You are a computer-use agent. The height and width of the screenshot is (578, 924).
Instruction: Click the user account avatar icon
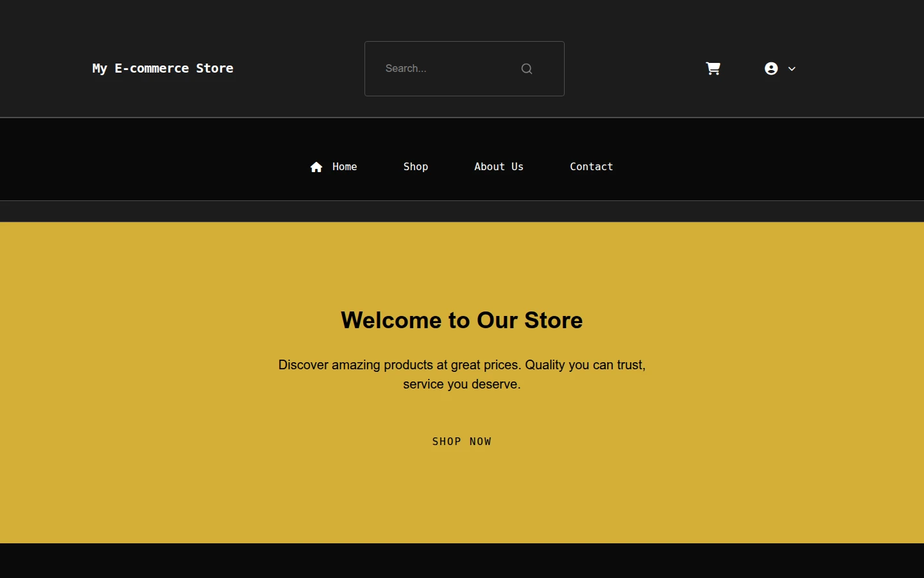(771, 69)
